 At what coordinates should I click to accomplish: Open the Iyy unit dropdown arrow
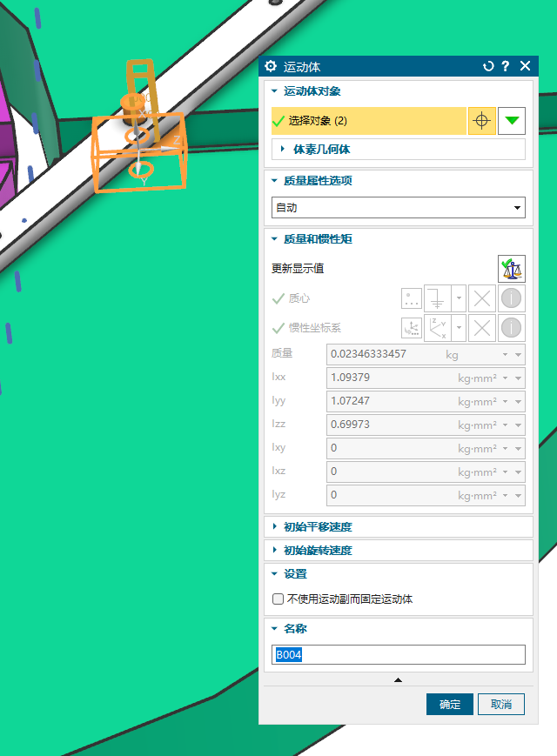(505, 402)
